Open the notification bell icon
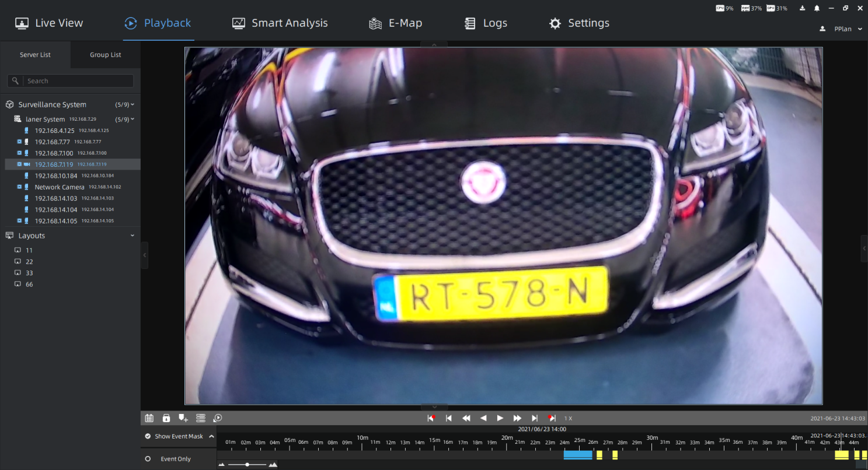868x470 pixels. (x=817, y=8)
